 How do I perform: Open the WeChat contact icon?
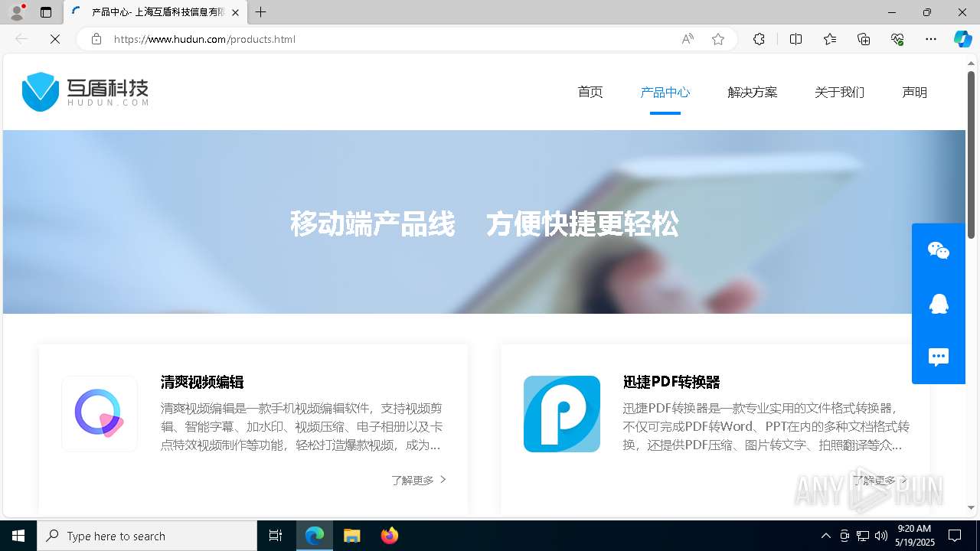pyautogui.click(x=939, y=250)
